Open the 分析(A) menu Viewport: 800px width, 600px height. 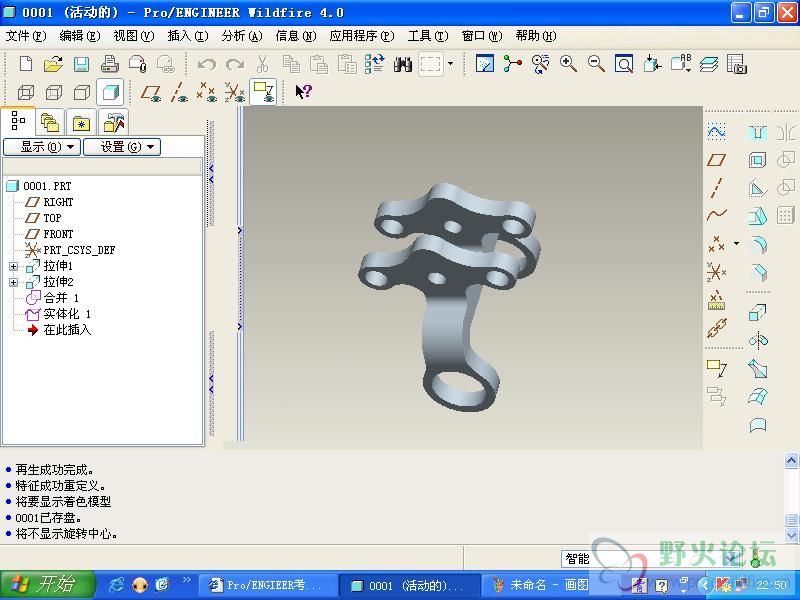click(x=242, y=36)
